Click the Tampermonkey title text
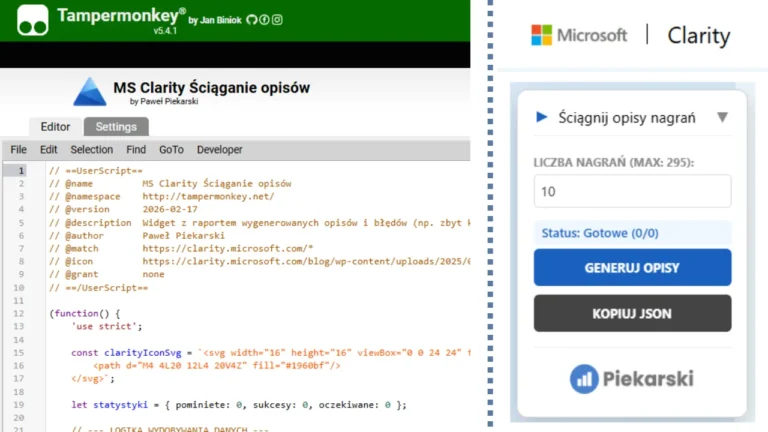This screenshot has height=432, width=768. (x=118, y=16)
